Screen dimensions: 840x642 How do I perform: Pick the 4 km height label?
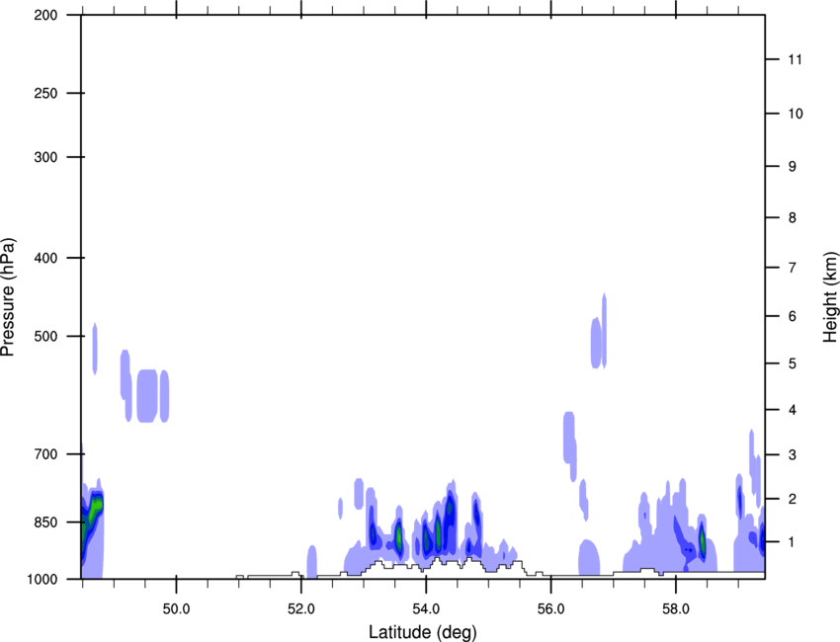click(x=793, y=410)
